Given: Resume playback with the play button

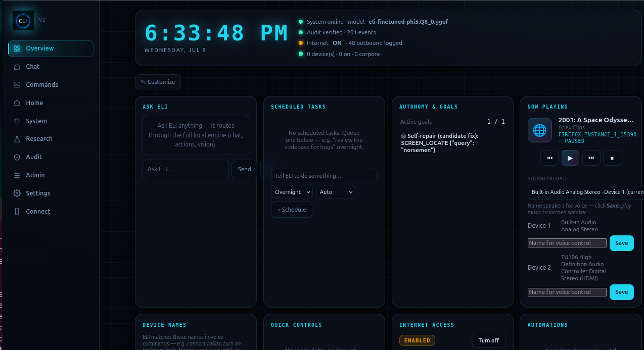Looking at the screenshot, I should (x=570, y=158).
